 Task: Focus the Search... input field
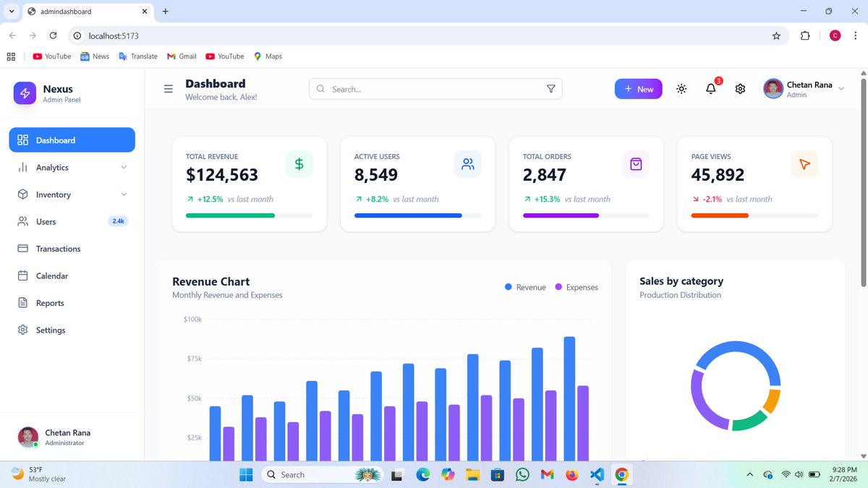(435, 89)
